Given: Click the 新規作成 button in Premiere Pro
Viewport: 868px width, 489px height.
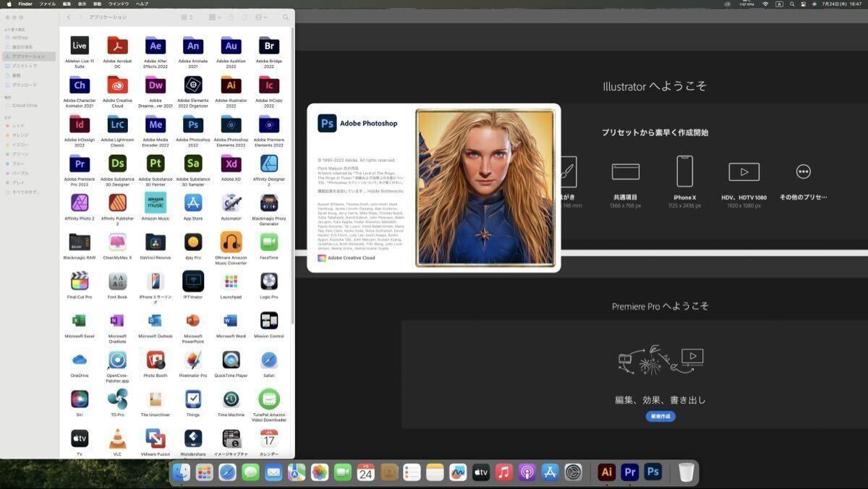Looking at the screenshot, I should [x=660, y=417].
